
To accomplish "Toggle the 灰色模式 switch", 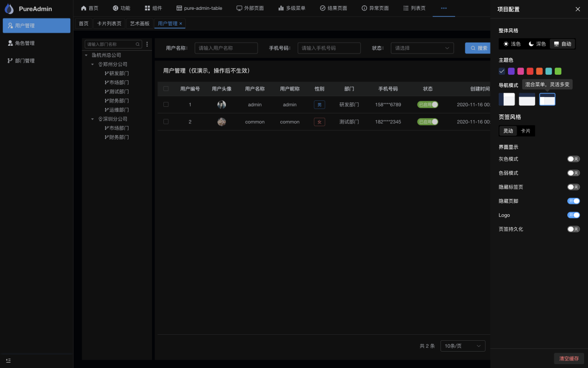I will pos(573,159).
